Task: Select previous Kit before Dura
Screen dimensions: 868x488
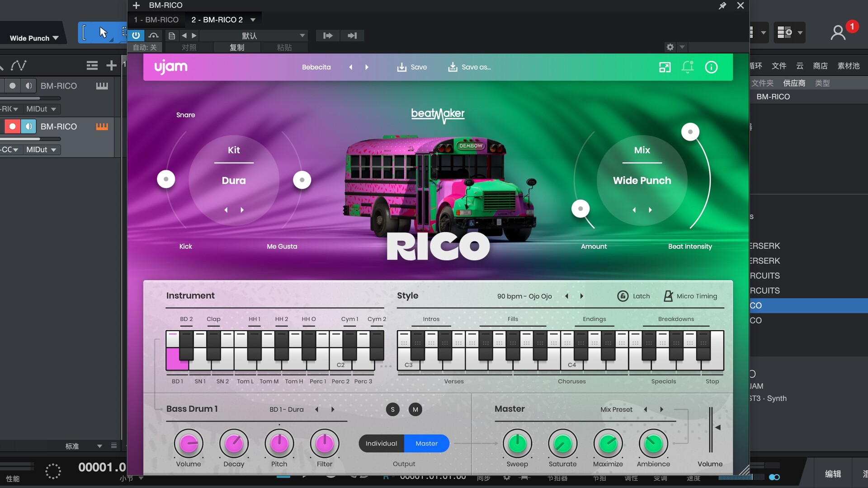Action: tap(226, 210)
